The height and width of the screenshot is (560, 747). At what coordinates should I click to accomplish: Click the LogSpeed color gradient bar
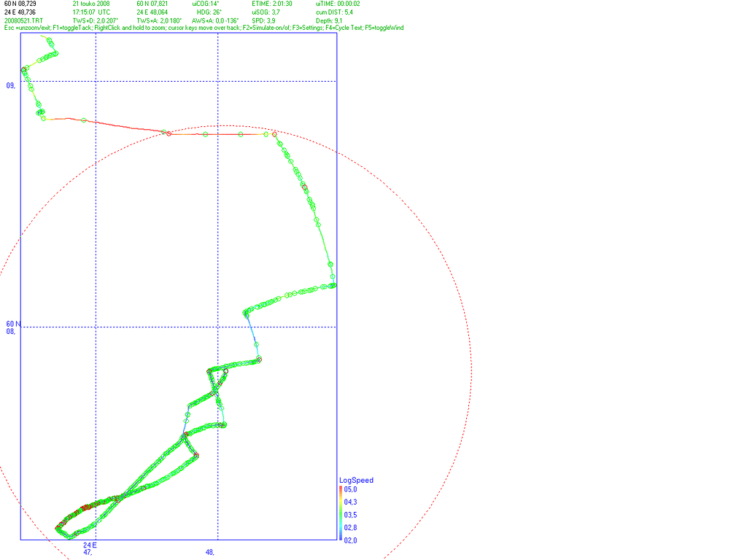coord(341,513)
